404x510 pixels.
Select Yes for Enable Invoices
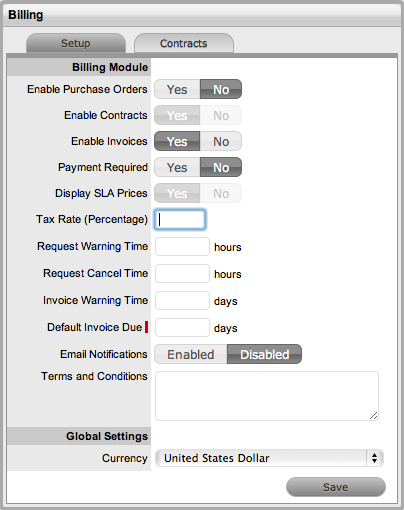pyautogui.click(x=177, y=141)
